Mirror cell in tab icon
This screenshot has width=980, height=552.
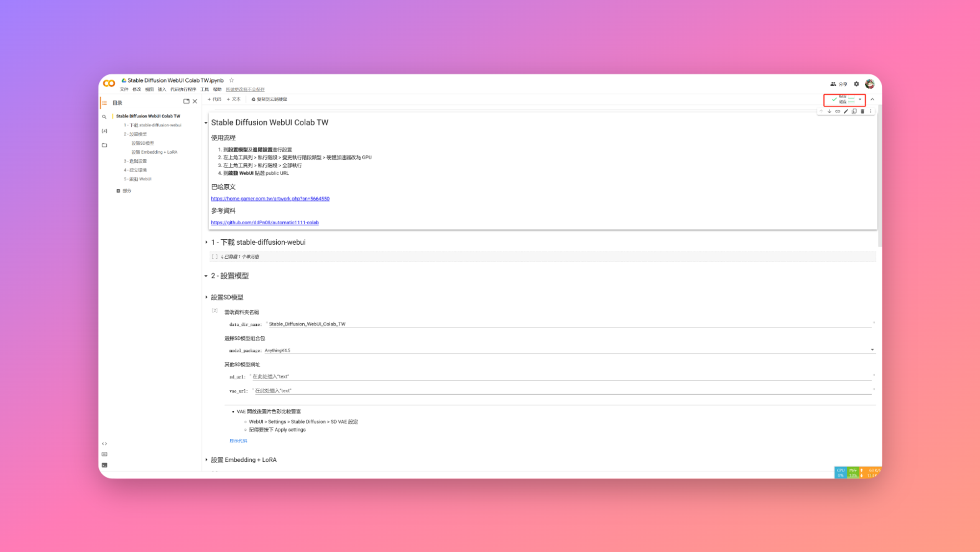pyautogui.click(x=854, y=111)
